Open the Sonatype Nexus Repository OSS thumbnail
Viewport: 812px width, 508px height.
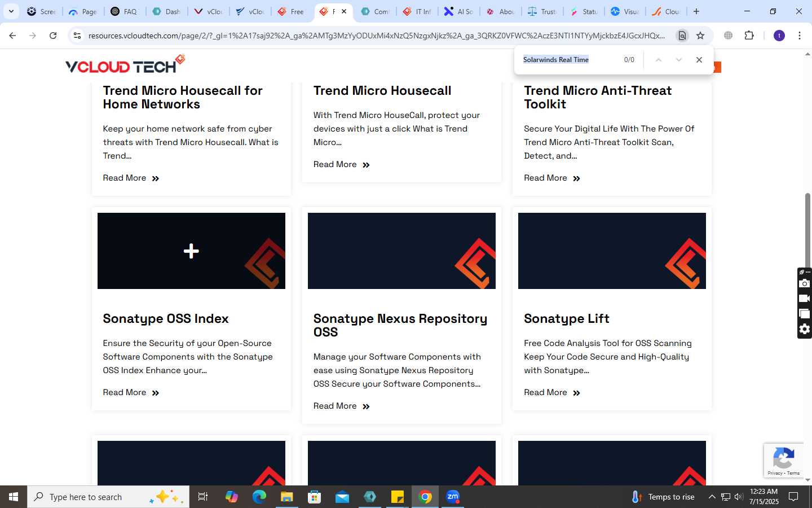(x=401, y=251)
